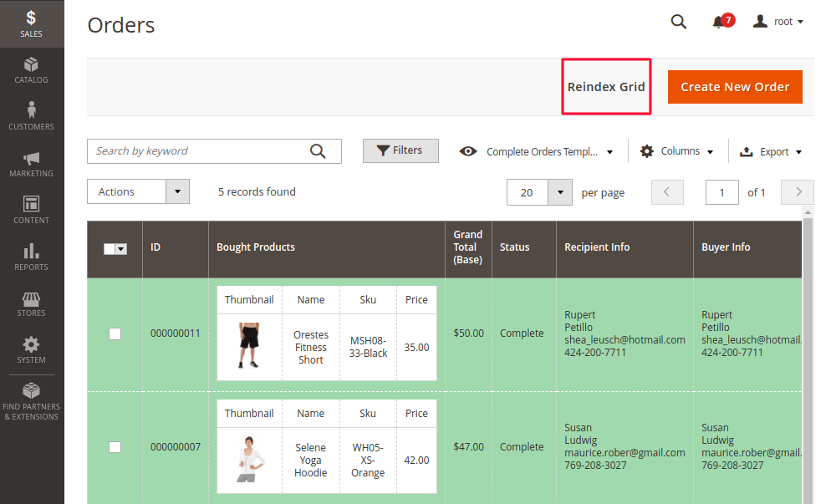Go to the next page

coord(798,192)
